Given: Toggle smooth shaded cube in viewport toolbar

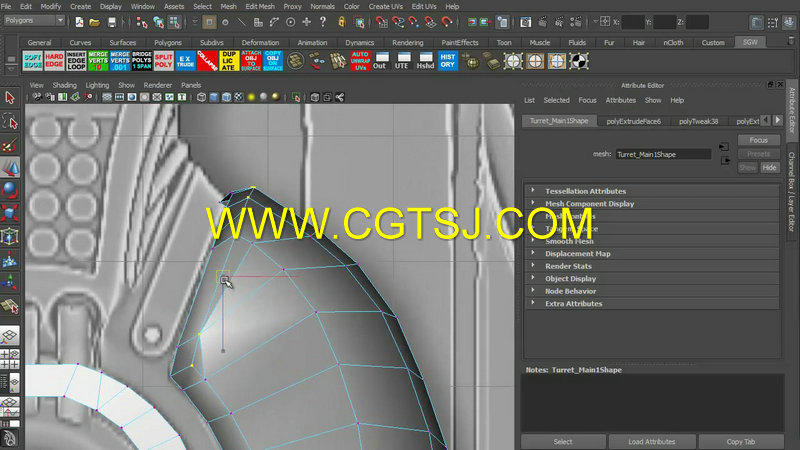Looking at the screenshot, I should (214, 97).
